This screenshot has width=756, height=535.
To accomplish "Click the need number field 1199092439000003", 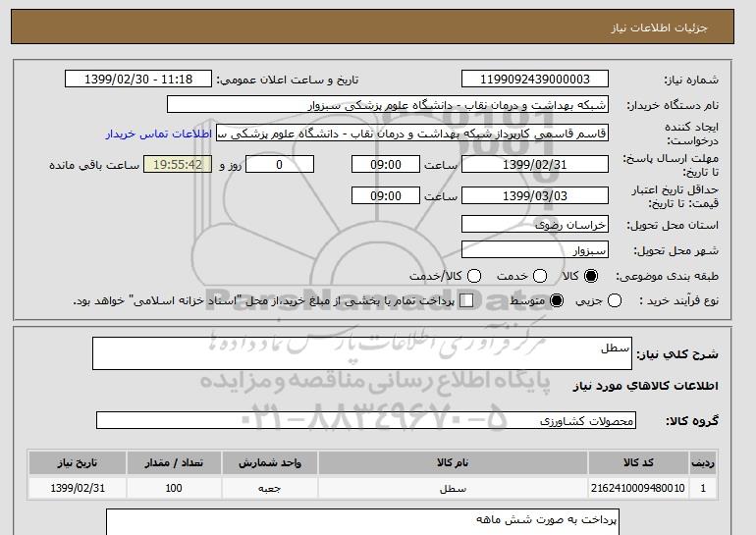I will click(x=535, y=80).
